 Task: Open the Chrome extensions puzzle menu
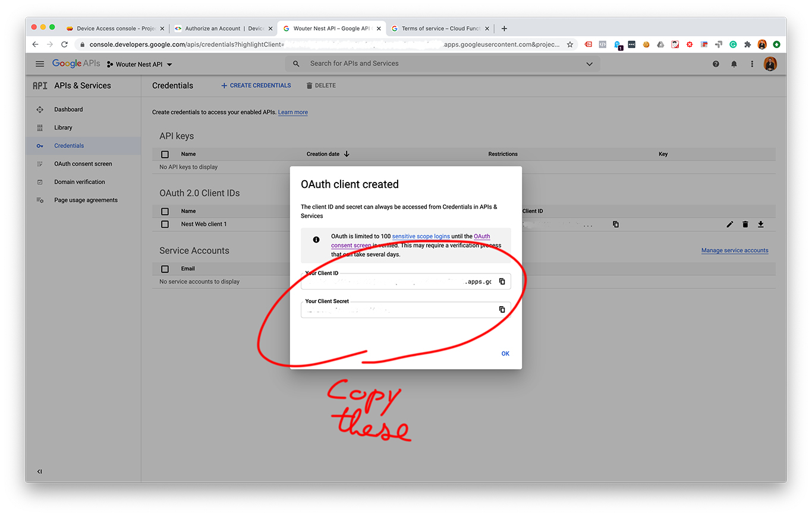tap(748, 45)
